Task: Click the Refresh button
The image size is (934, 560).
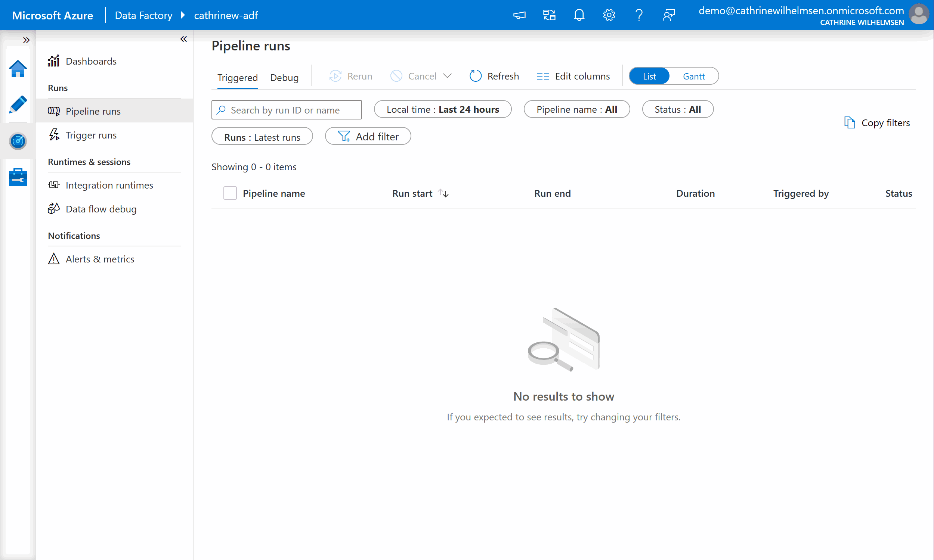Action: tap(494, 76)
